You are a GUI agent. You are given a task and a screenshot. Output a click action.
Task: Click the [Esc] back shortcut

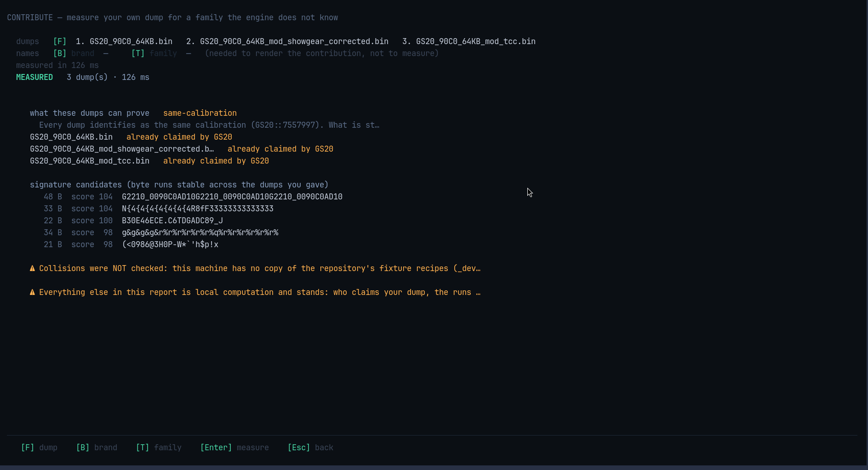[x=310, y=447]
